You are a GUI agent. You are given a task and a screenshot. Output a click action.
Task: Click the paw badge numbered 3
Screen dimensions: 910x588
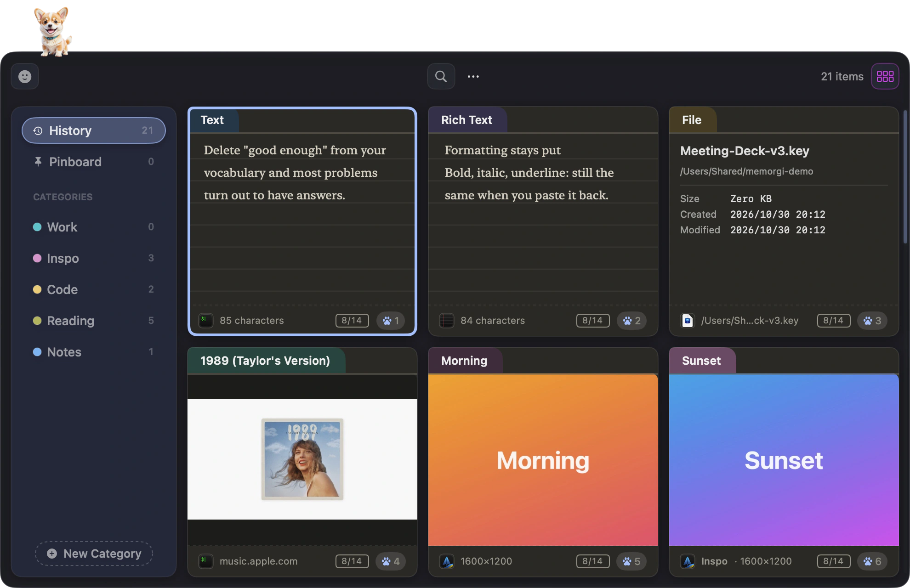pos(872,321)
